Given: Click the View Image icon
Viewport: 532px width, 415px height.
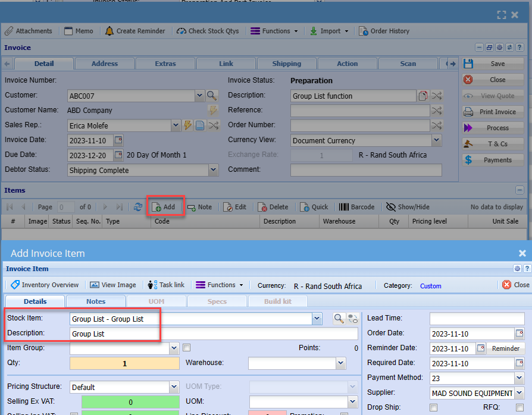Looking at the screenshot, I should click(x=95, y=285).
